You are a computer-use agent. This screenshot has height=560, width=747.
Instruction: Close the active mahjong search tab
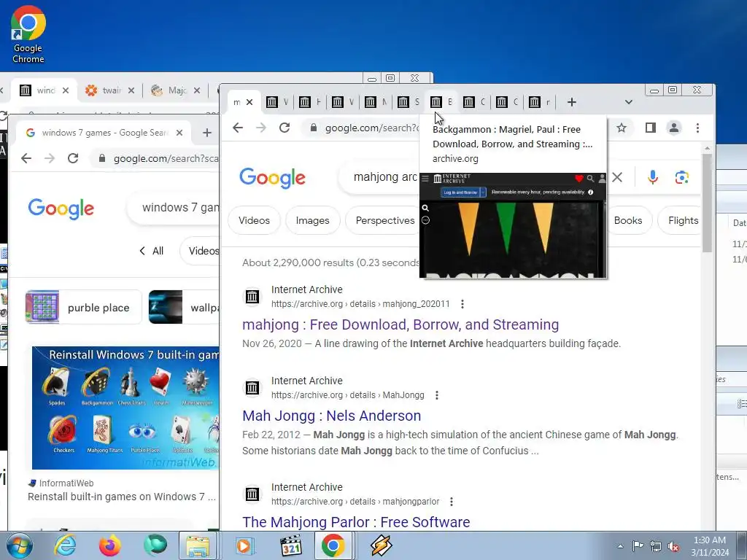(249, 102)
